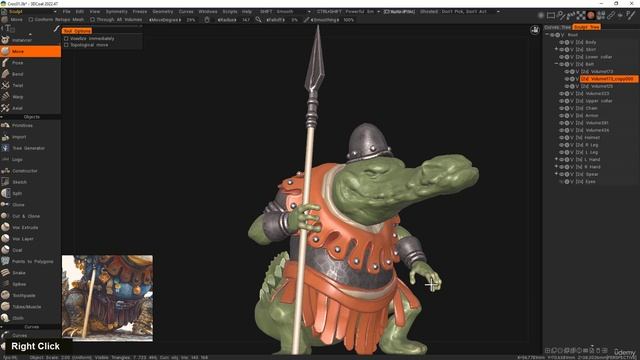This screenshot has width=640, height=360.
Task: Enable Topological move checkbox
Action: point(66,45)
